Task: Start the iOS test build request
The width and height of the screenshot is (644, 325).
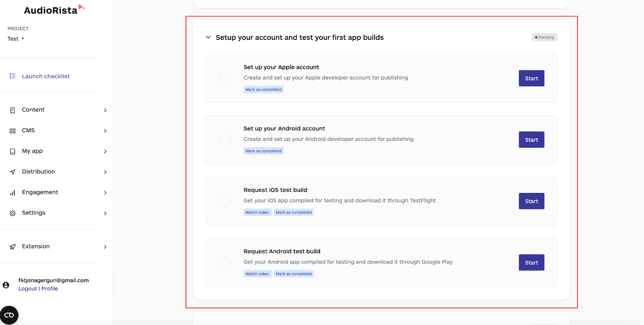Action: pyautogui.click(x=531, y=201)
